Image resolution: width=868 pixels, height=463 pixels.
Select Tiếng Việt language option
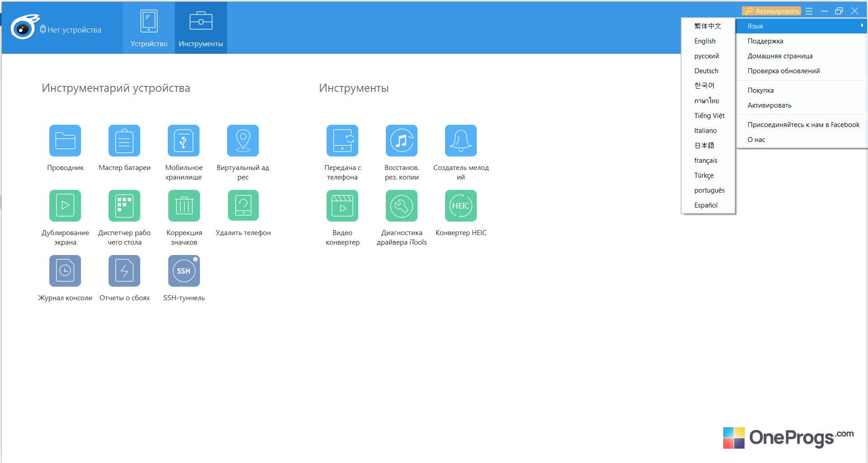pyautogui.click(x=708, y=116)
